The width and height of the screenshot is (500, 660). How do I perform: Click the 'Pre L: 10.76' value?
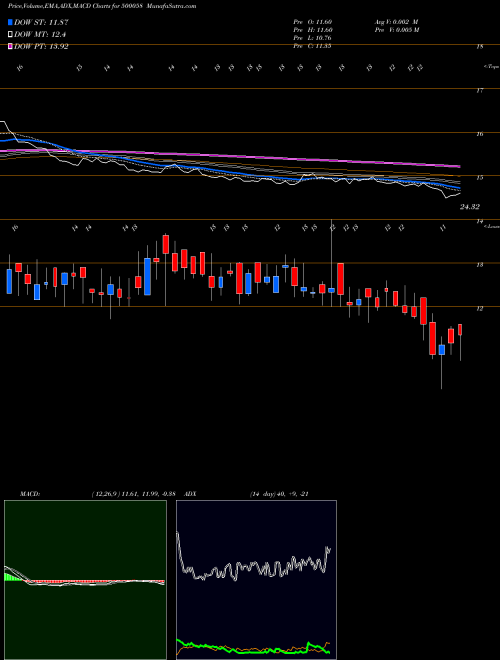click(313, 38)
